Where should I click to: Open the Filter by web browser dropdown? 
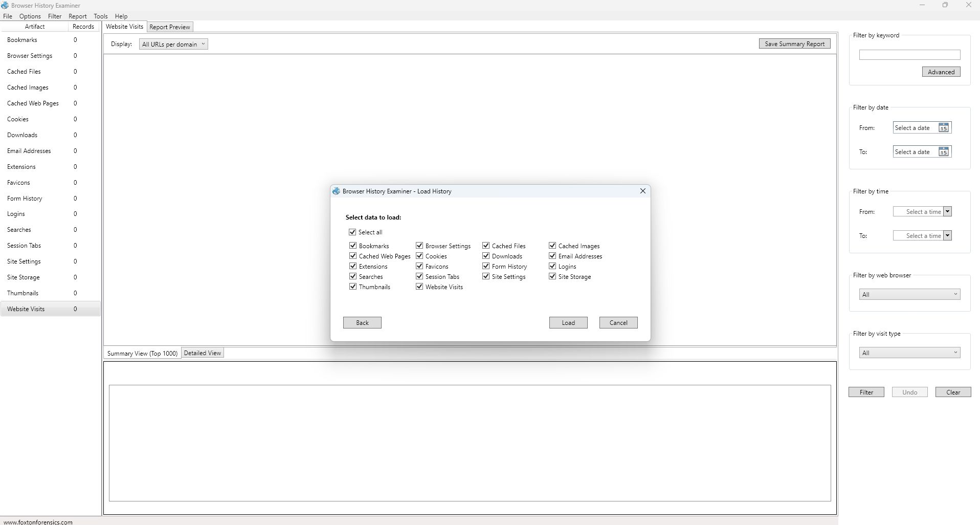coord(909,295)
